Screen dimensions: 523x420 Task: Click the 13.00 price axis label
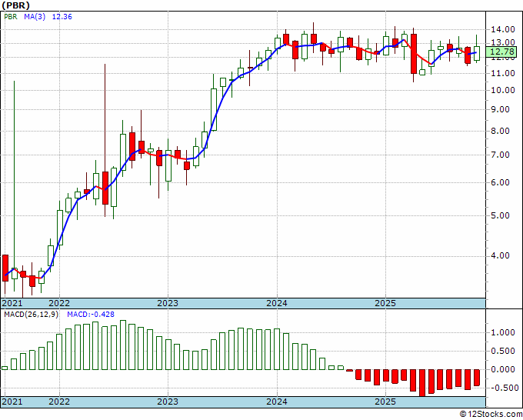tap(503, 43)
